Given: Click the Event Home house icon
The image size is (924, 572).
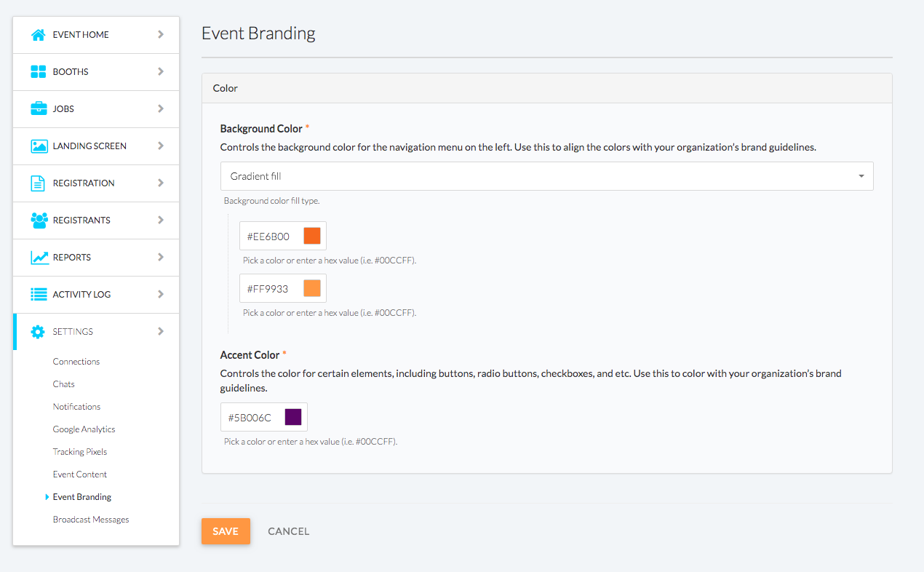Looking at the screenshot, I should [39, 35].
